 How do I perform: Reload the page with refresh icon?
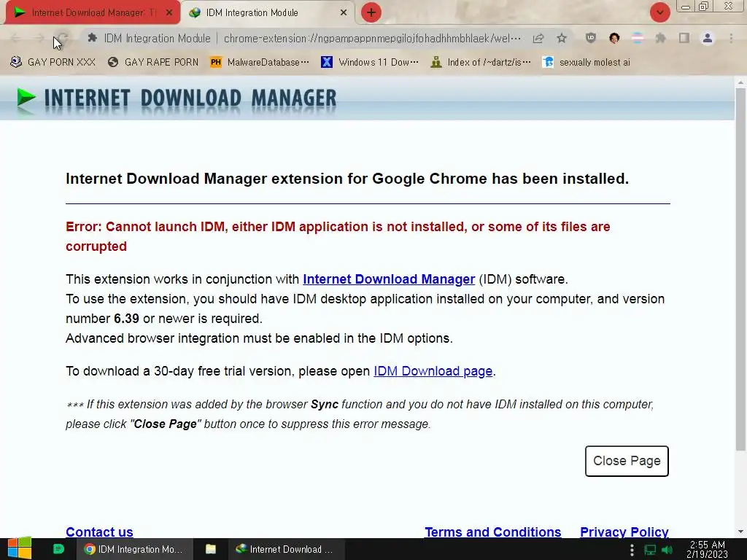[x=63, y=38]
